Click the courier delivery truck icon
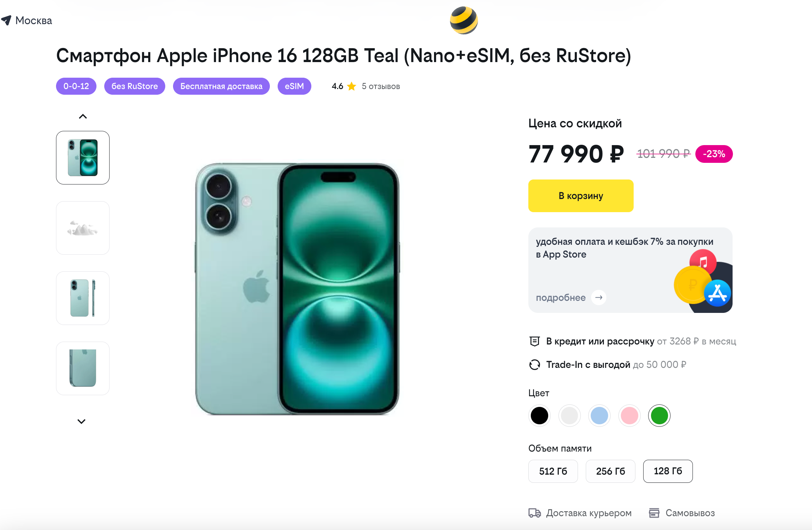This screenshot has height=530, width=812. click(534, 513)
